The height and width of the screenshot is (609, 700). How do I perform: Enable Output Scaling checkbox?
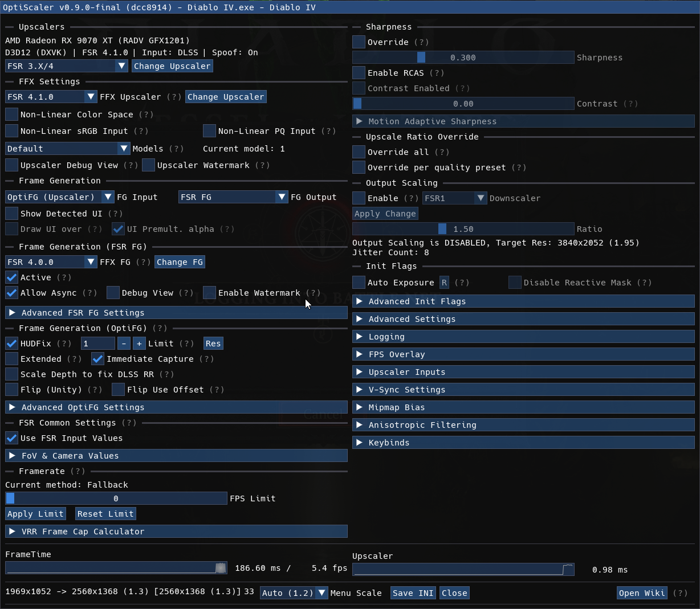(x=359, y=198)
